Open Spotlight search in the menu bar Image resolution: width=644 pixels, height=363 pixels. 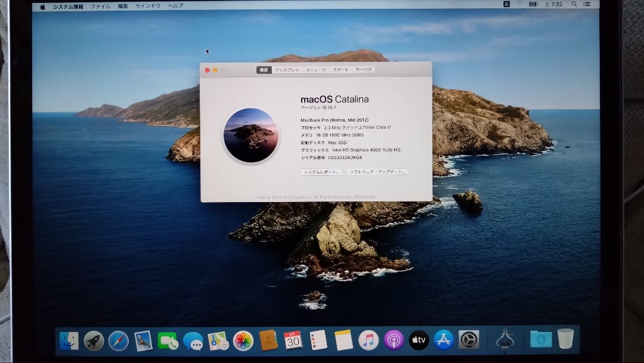574,5
